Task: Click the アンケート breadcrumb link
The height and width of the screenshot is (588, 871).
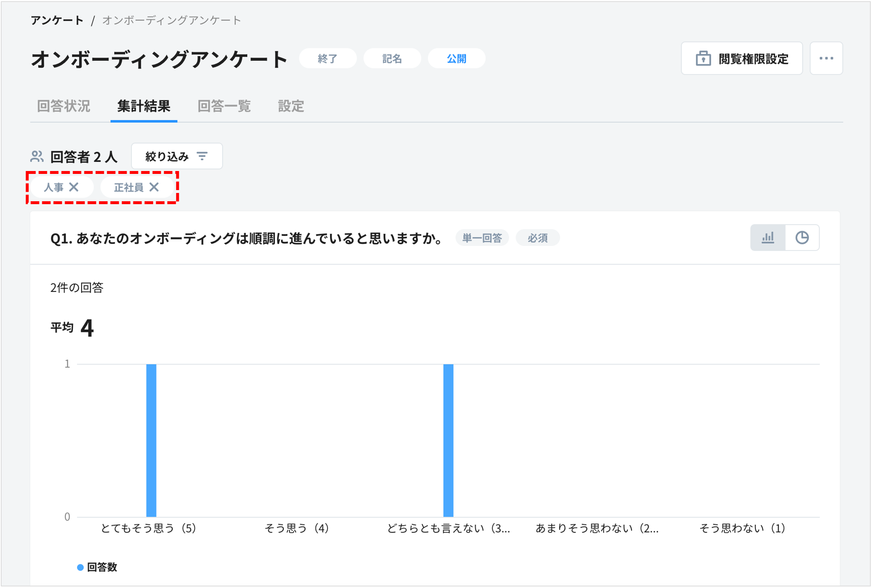Action: [x=57, y=19]
